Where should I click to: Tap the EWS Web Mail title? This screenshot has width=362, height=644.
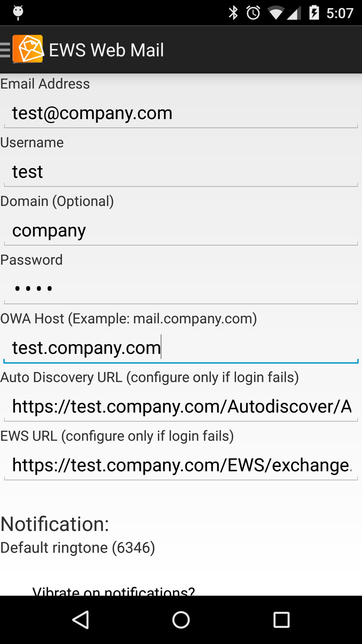click(106, 50)
